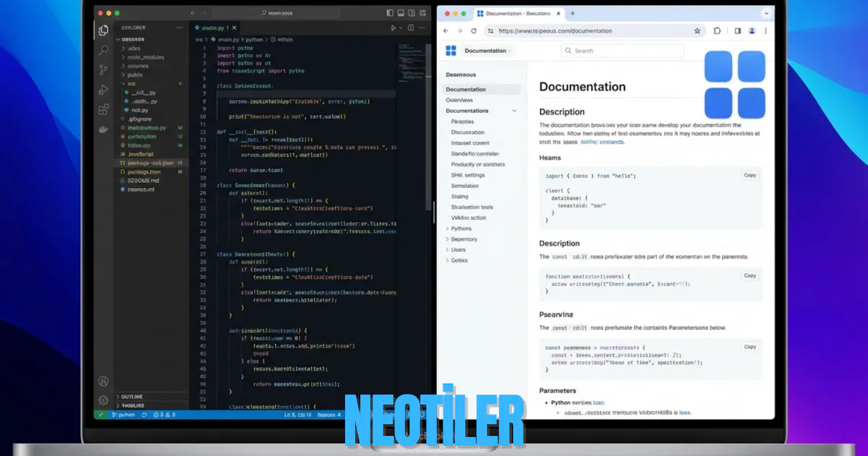
Task: Open the tab search dropdown in browser
Action: coord(766,14)
